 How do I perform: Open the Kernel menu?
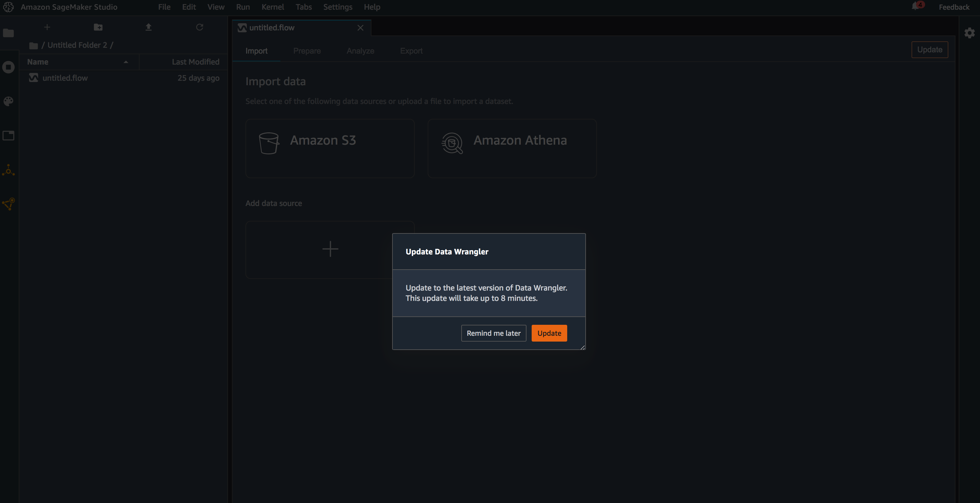(272, 7)
